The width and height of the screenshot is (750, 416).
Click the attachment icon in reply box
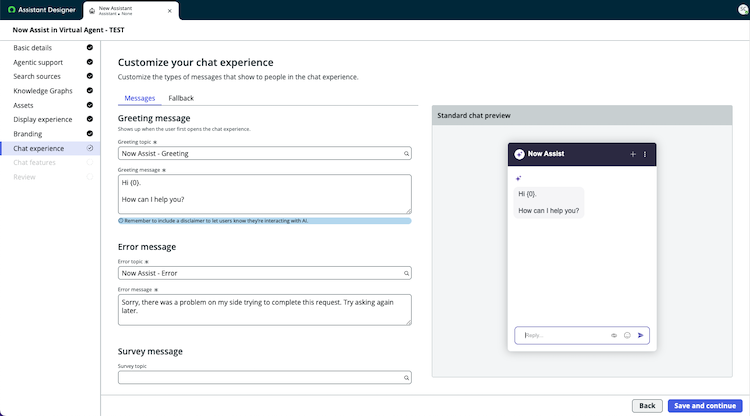(614, 335)
